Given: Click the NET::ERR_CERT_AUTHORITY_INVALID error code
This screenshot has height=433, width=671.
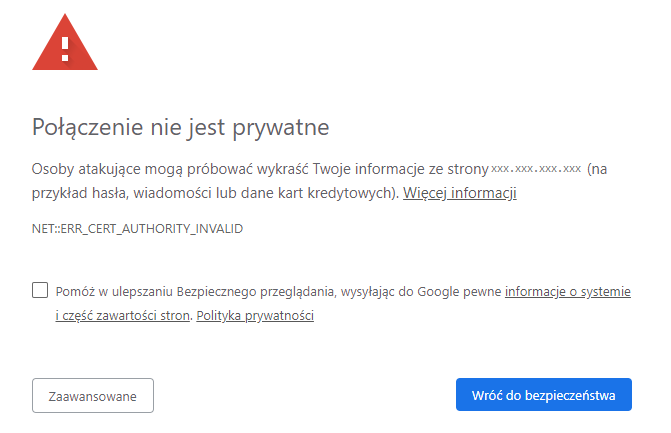Looking at the screenshot, I should tap(137, 228).
